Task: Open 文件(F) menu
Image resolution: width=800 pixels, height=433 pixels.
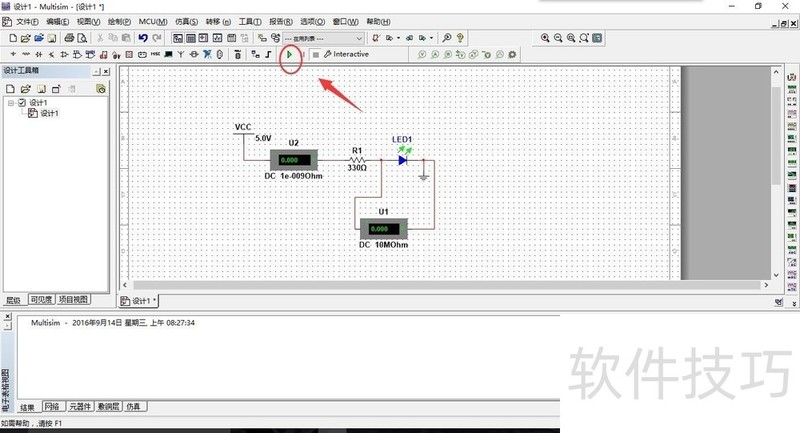Action: [27, 21]
